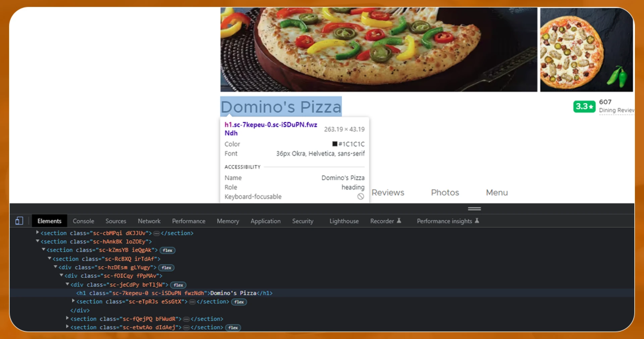Click the keyboard-focusable prohibition icon in tooltip
644x339 pixels.
pyautogui.click(x=361, y=197)
